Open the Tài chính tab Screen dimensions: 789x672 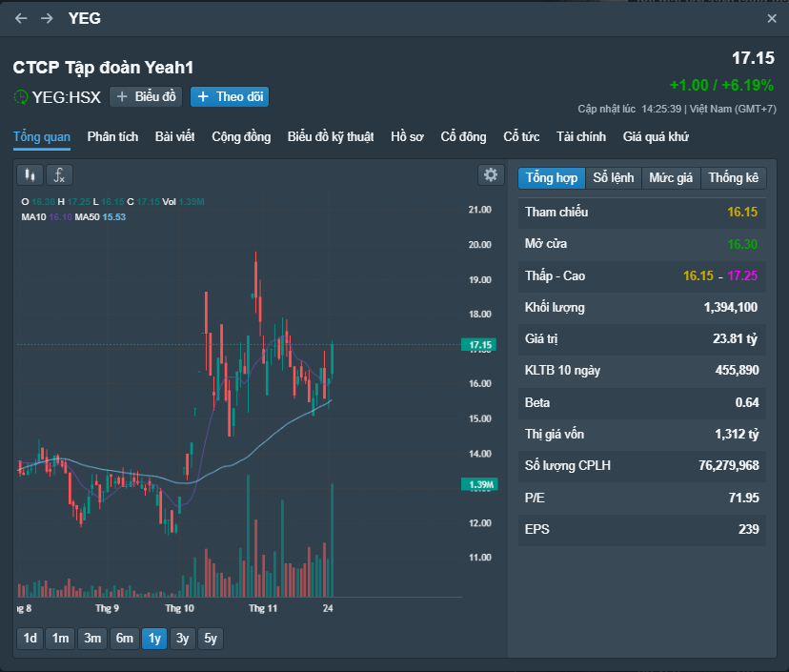pyautogui.click(x=581, y=137)
